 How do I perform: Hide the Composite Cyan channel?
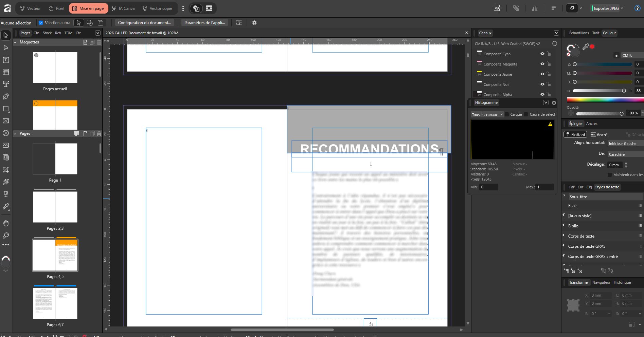pyautogui.click(x=542, y=54)
